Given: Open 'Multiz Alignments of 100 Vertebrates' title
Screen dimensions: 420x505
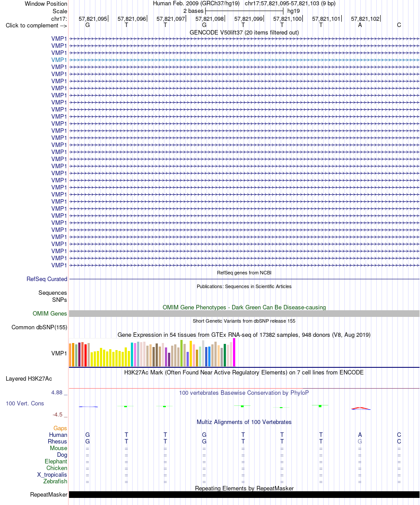Looking at the screenshot, I should [x=244, y=422].
